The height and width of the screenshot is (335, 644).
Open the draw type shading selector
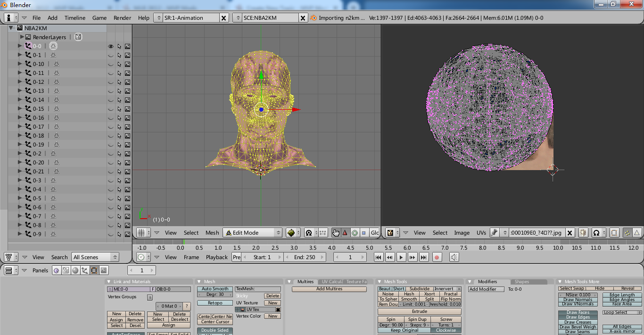pyautogui.click(x=293, y=233)
